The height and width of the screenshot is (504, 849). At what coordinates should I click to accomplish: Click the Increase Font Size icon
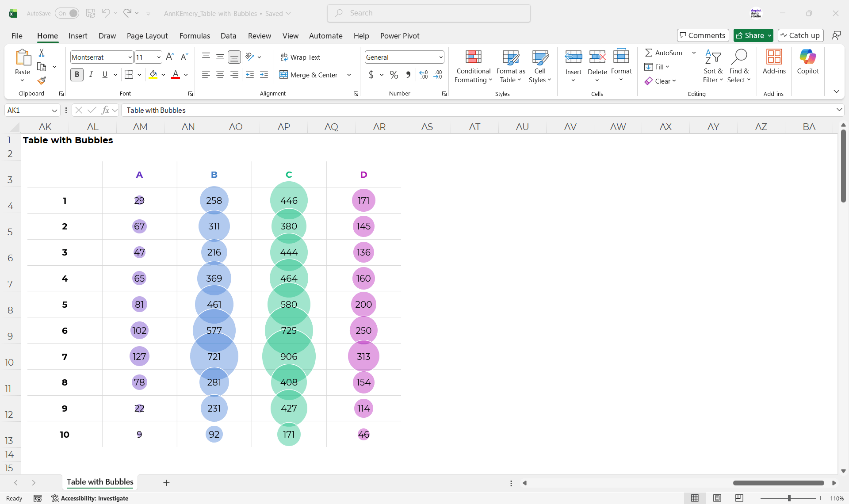click(170, 57)
